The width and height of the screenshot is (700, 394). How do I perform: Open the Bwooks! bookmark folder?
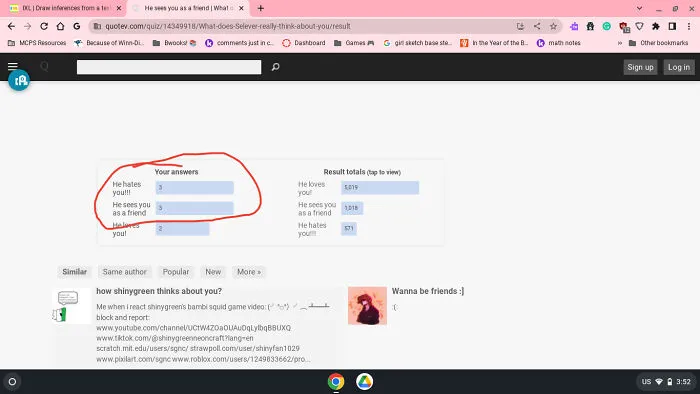[x=175, y=43]
